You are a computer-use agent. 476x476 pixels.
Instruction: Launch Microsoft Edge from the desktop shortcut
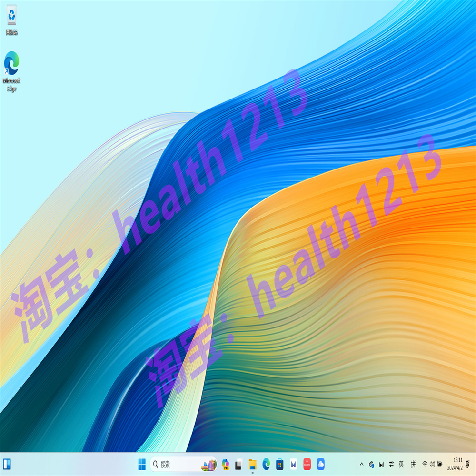click(11, 64)
